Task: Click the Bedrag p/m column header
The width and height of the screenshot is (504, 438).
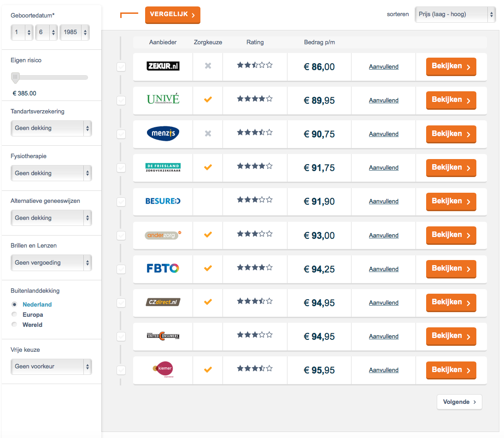Action: (x=319, y=42)
